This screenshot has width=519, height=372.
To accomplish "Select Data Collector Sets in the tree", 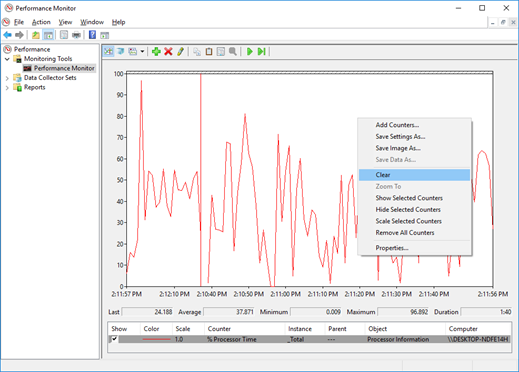I will [x=50, y=78].
